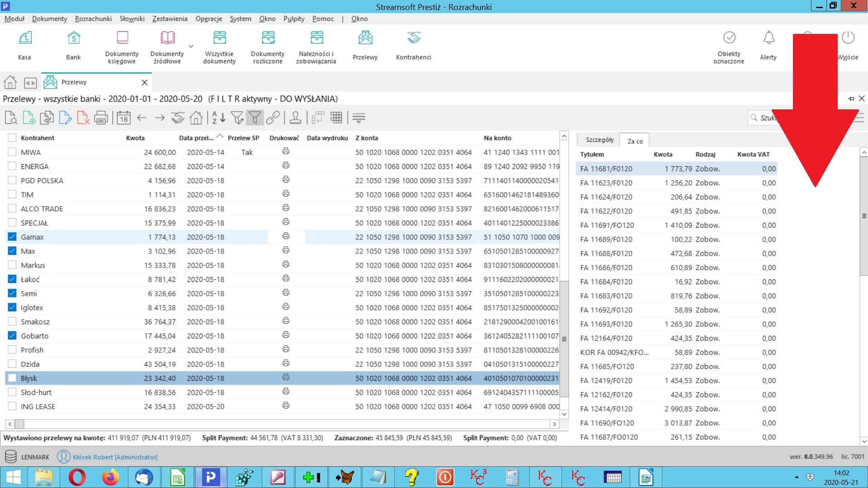Delete the transfer with the red X document icon
The width and height of the screenshot is (868, 488).
point(83,118)
